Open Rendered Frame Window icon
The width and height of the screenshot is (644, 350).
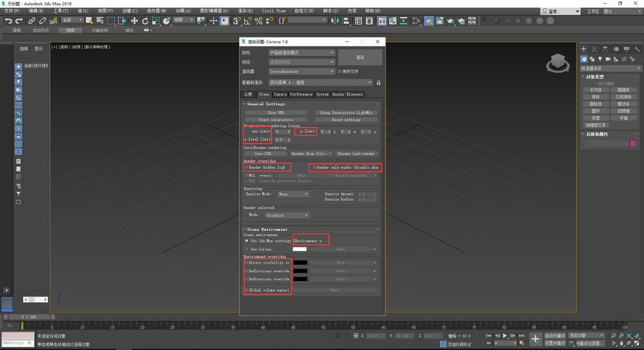440,21
